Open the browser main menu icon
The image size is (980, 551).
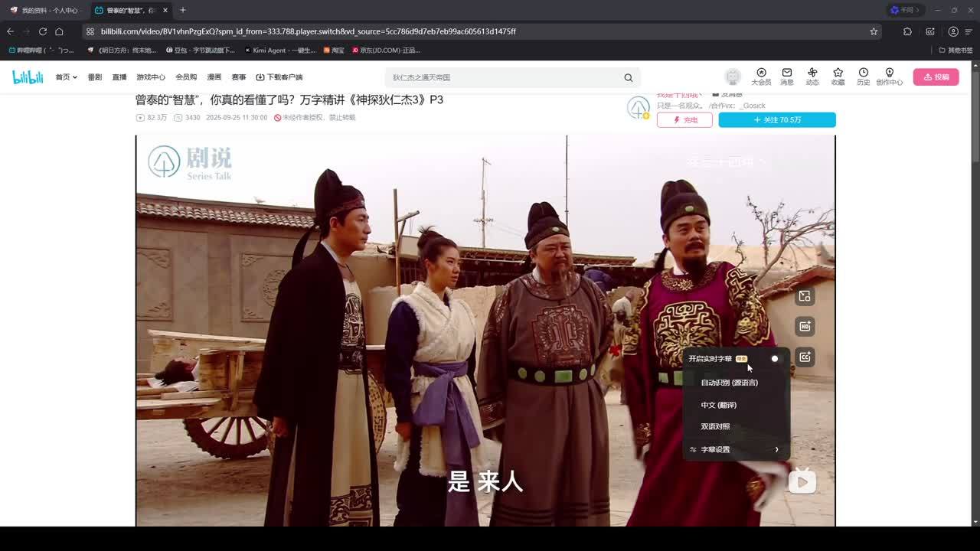click(970, 31)
